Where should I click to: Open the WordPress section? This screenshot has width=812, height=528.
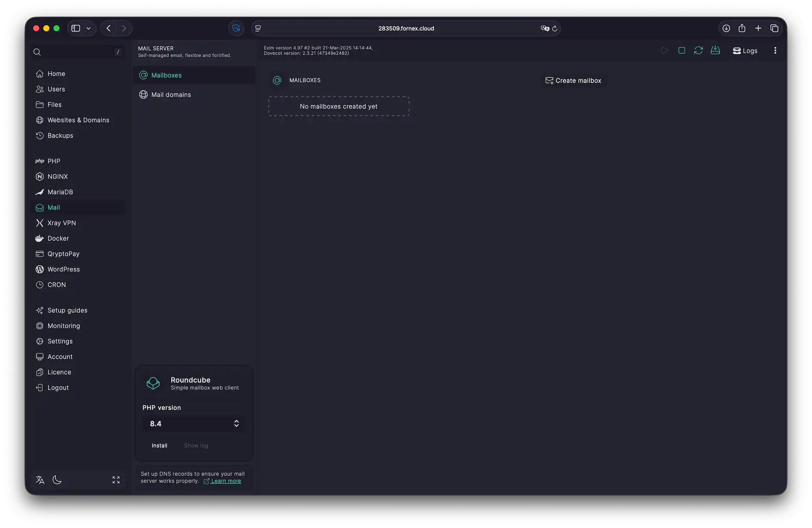[x=63, y=269]
